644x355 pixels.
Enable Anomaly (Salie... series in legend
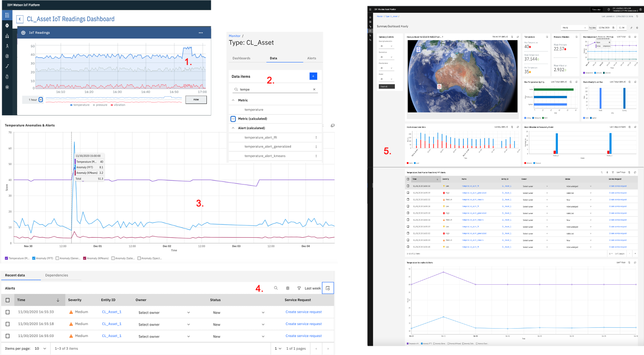point(113,258)
